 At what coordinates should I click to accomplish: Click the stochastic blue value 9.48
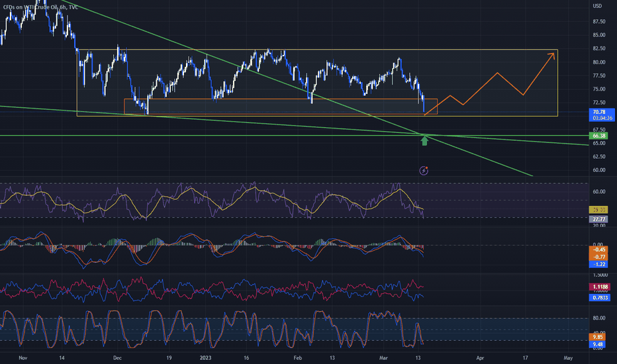[x=597, y=344]
